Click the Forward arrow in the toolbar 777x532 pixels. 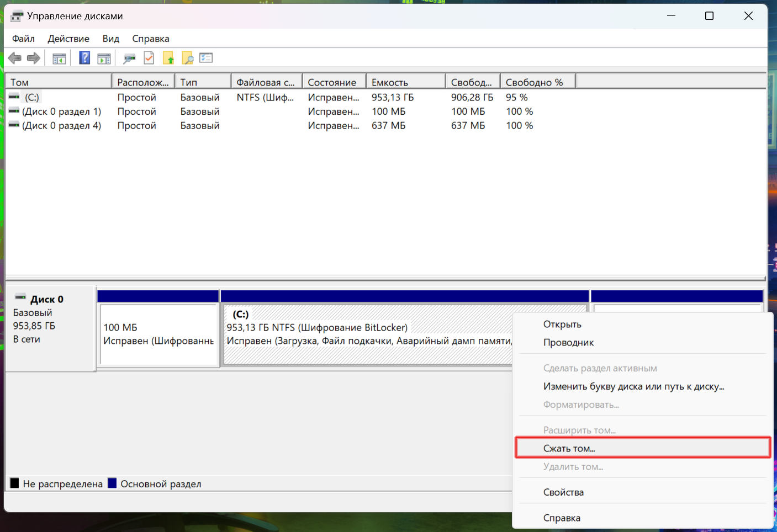click(34, 58)
